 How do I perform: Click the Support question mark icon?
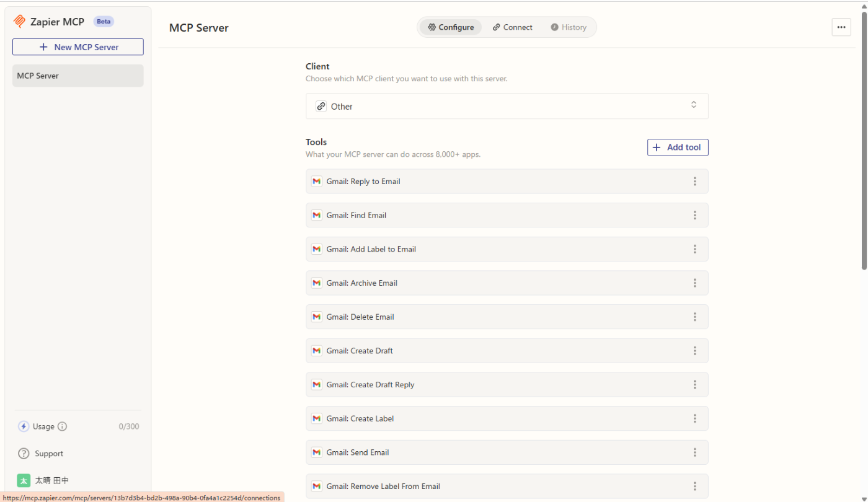[24, 454]
